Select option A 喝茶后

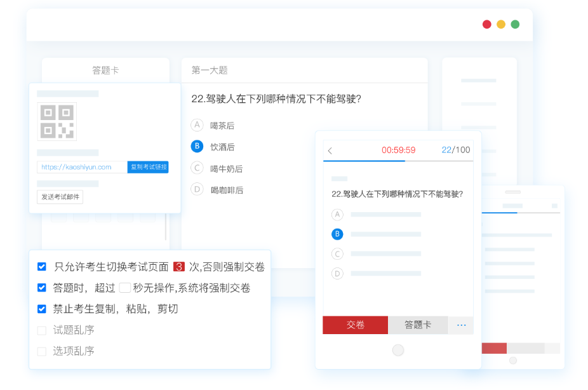197,125
